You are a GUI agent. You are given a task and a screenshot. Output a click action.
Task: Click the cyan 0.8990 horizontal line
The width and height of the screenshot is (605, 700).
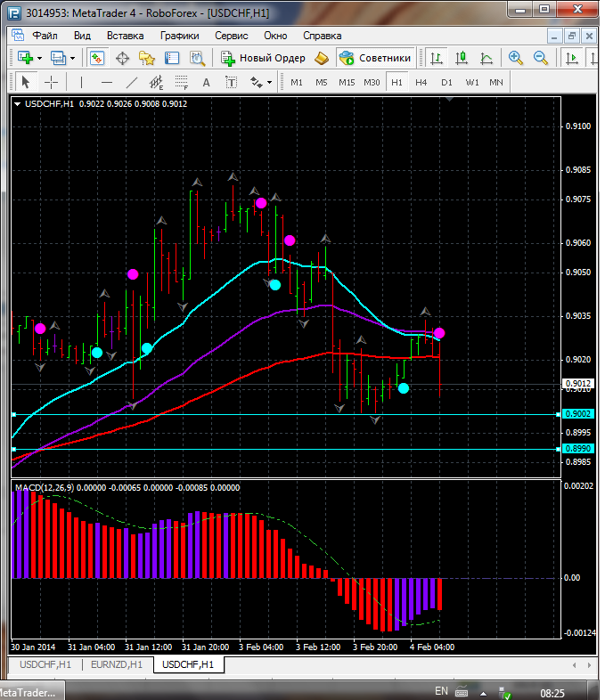click(x=267, y=449)
